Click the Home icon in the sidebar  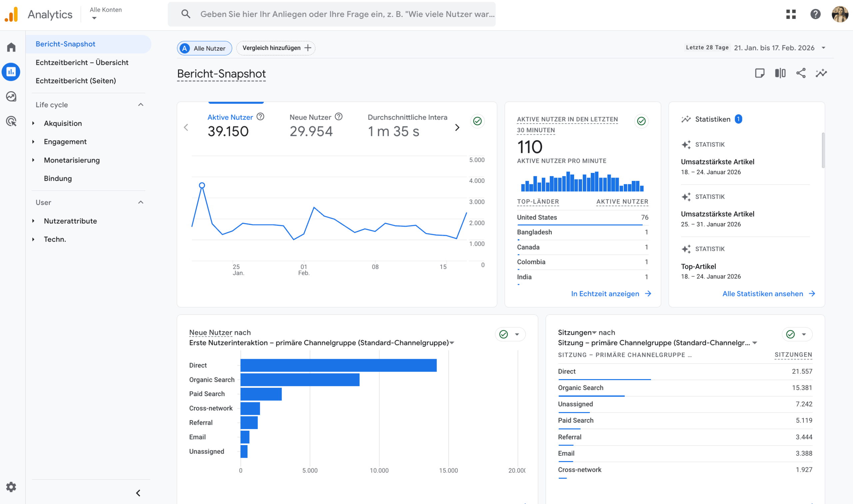tap(11, 47)
